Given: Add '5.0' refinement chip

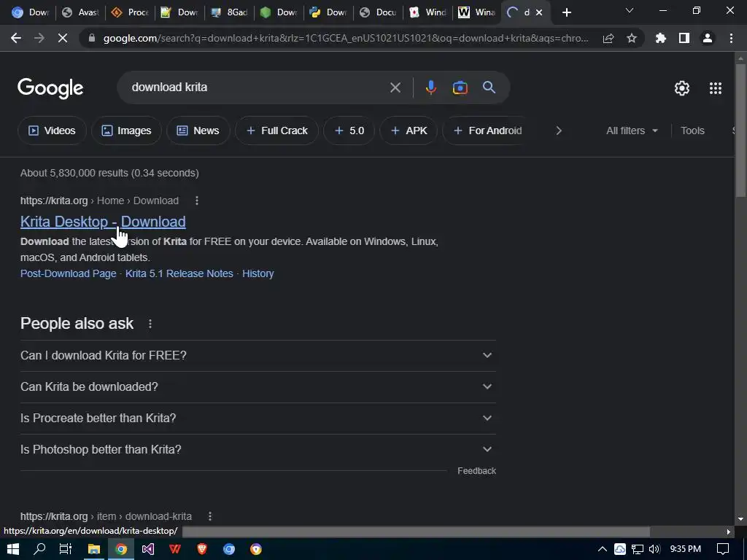Looking at the screenshot, I should click(349, 131).
